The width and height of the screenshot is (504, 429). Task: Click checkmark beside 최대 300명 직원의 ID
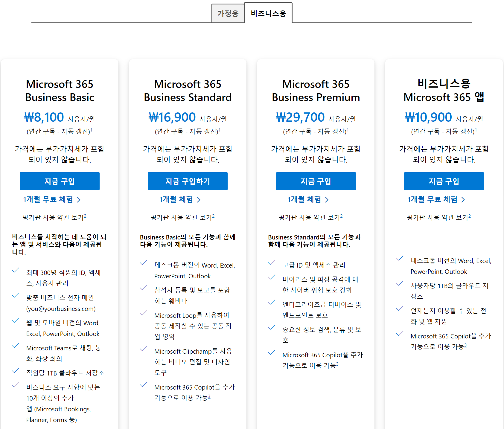point(16,270)
